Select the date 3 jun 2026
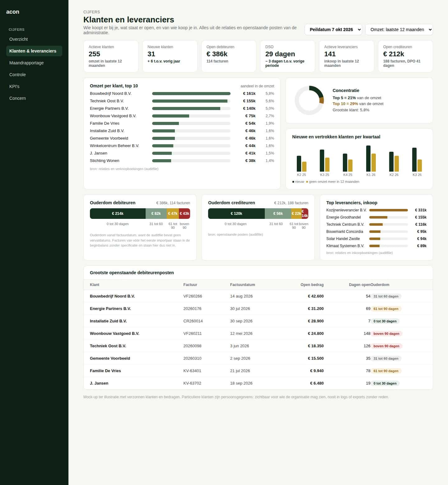 [240, 346]
